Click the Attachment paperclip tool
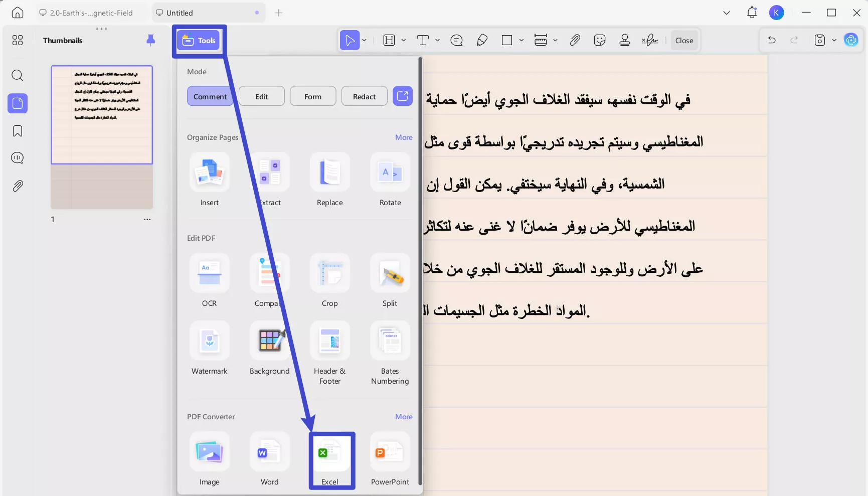This screenshot has height=496, width=868. tap(575, 40)
